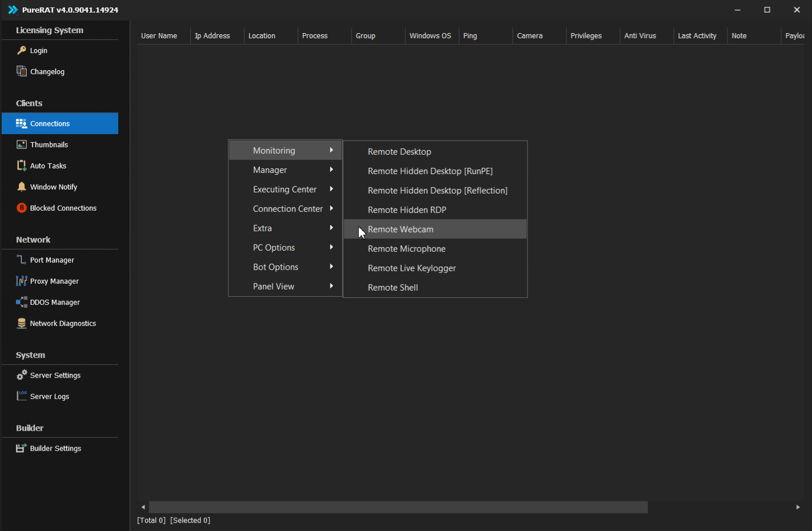Click the Location column header
The width and height of the screenshot is (812, 531).
[271, 35]
